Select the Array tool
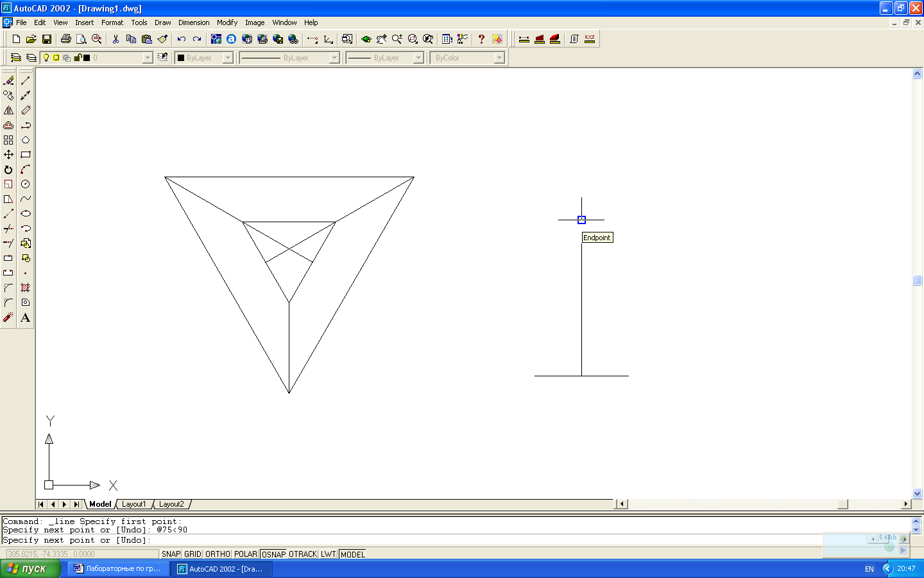Screen dimensions: 924x578 8,139
